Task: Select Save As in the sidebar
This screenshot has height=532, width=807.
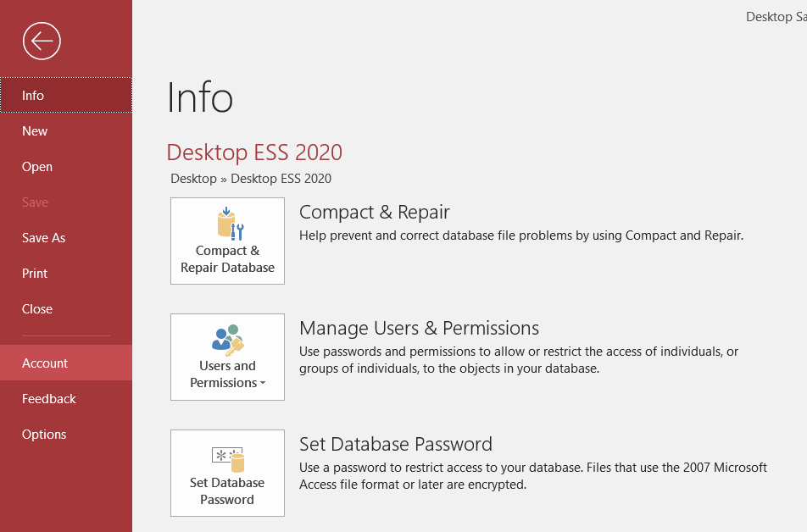Action: click(x=66, y=238)
